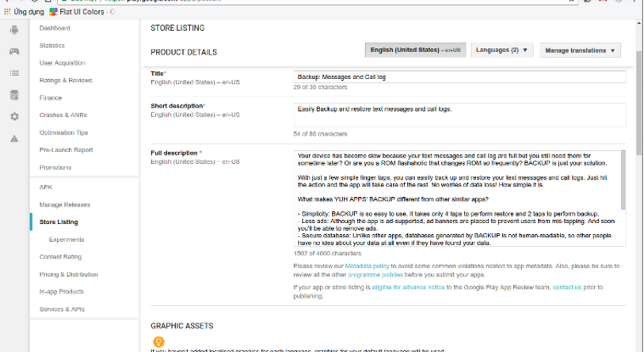The height and width of the screenshot is (352, 644).
Task: Go to Promotions section
Action: (x=55, y=168)
